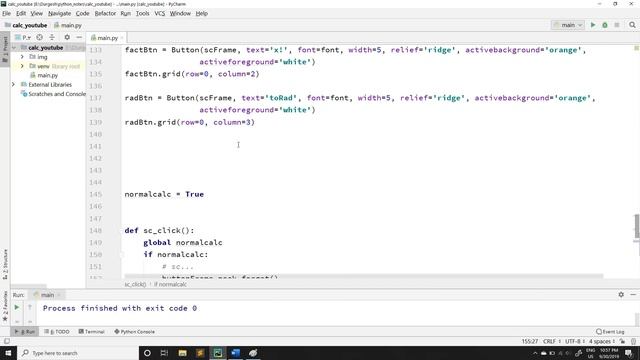Open Windows notification center
640x360 pixels.
(629, 353)
